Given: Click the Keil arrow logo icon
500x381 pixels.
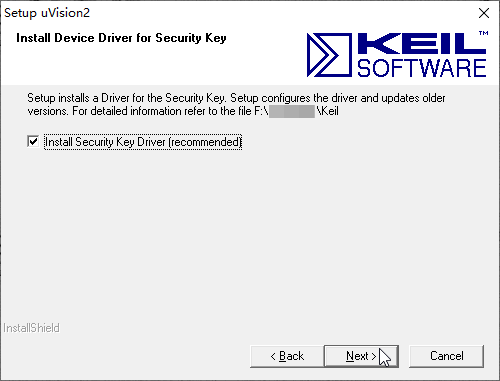Looking at the screenshot, I should point(329,55).
